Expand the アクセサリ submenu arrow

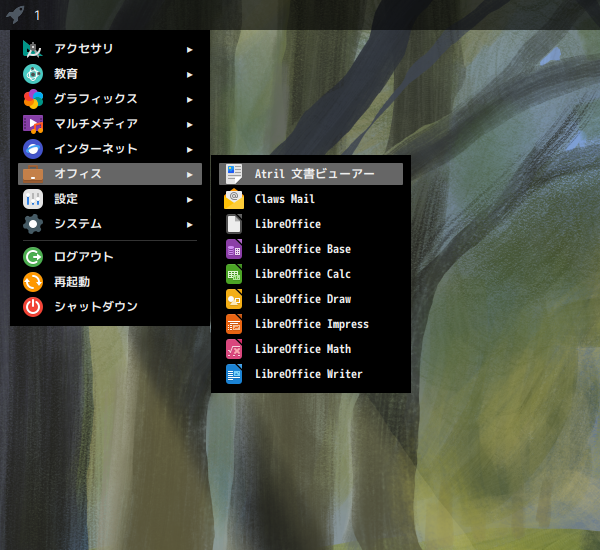click(189, 50)
